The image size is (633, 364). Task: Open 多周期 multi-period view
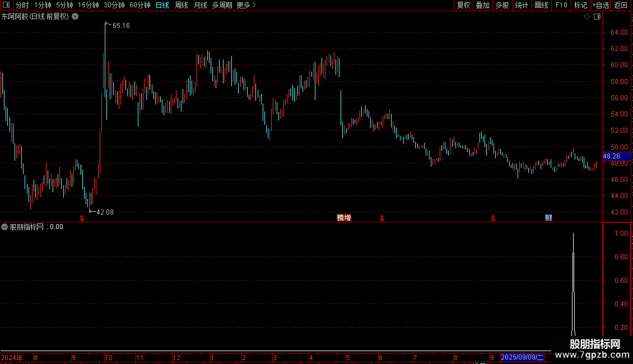(222, 5)
